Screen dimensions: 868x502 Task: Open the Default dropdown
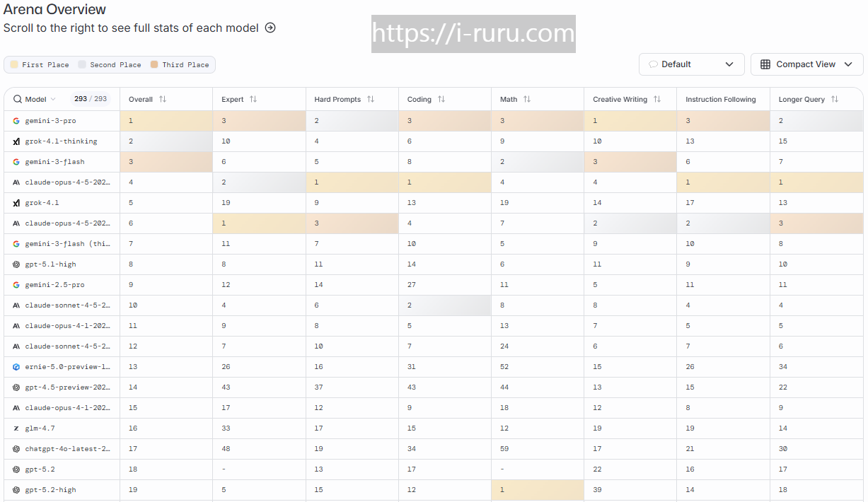692,64
